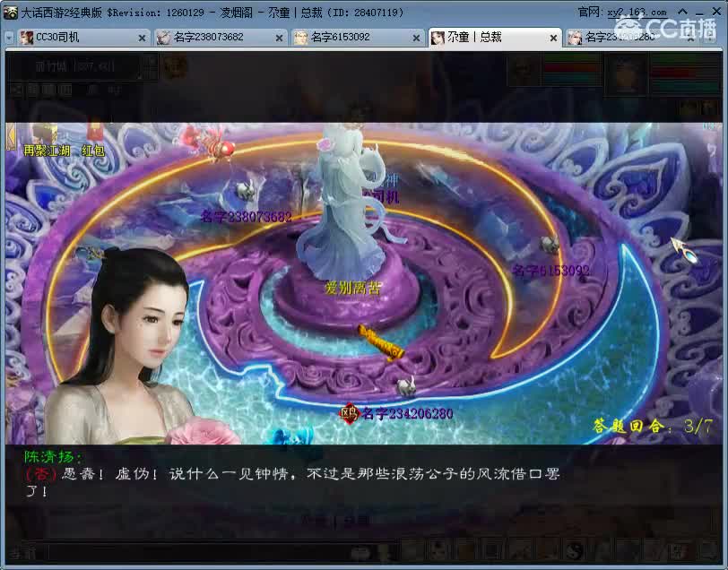Open the official site xy2.163.com link

point(637,13)
